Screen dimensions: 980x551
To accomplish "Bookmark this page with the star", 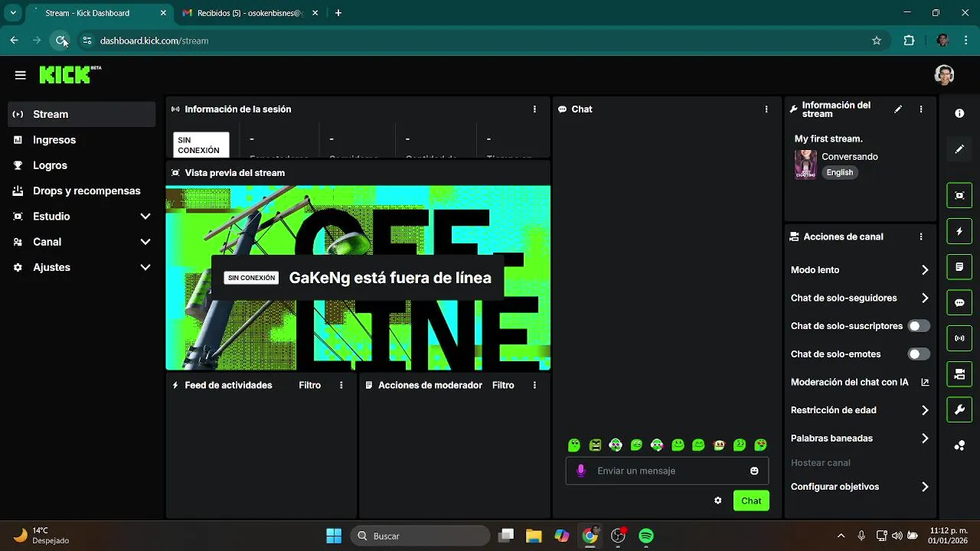I will tap(877, 41).
